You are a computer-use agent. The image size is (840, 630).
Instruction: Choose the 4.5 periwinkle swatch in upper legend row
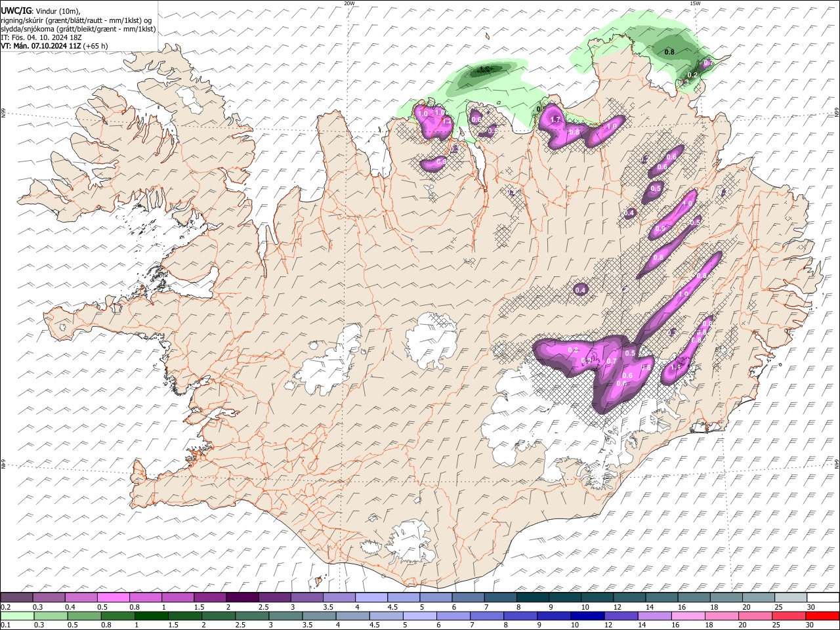pyautogui.click(x=403, y=598)
